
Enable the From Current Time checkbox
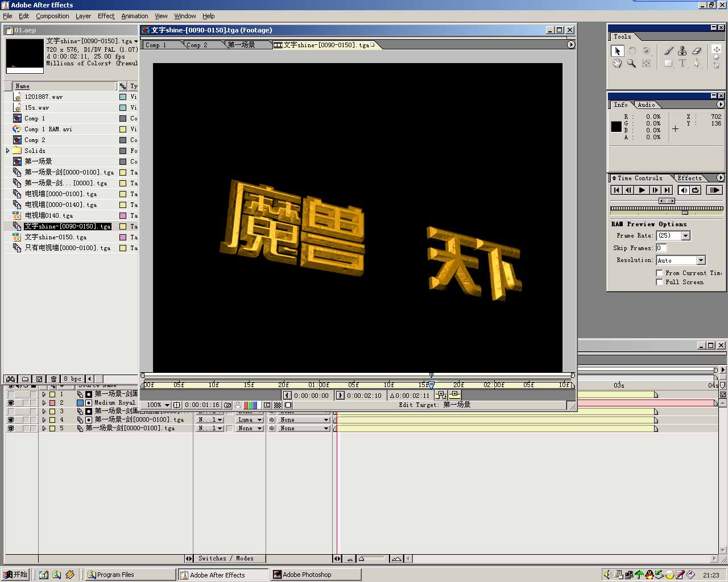click(x=660, y=273)
